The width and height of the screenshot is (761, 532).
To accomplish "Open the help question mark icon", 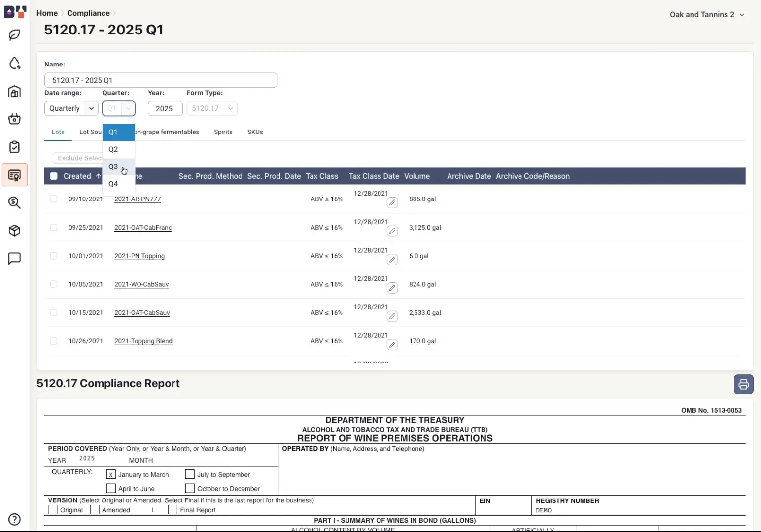I will tap(15, 519).
